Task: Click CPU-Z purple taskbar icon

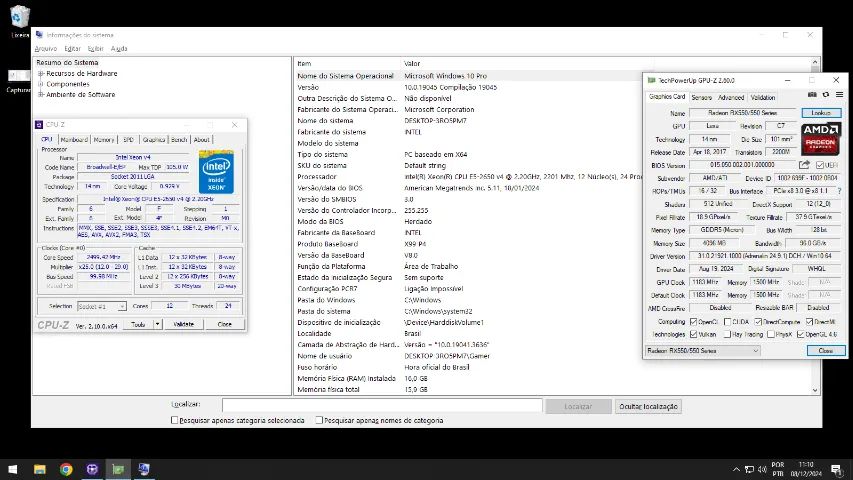Action: [92, 469]
